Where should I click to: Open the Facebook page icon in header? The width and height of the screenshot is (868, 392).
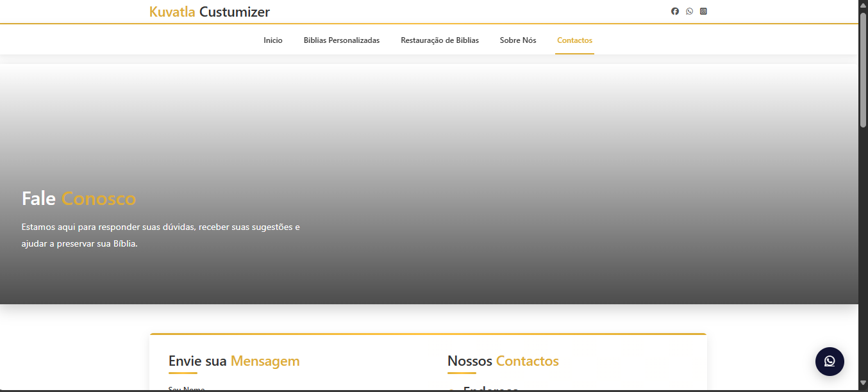click(x=675, y=12)
